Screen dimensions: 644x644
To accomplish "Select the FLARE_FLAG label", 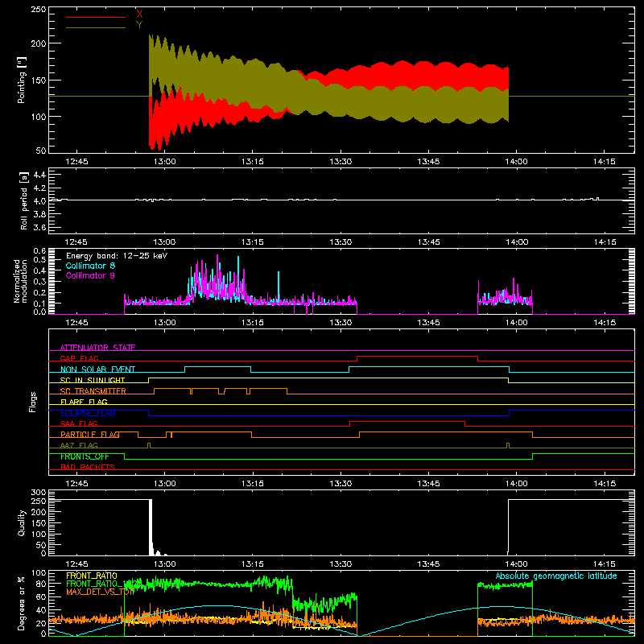I will (84, 402).
